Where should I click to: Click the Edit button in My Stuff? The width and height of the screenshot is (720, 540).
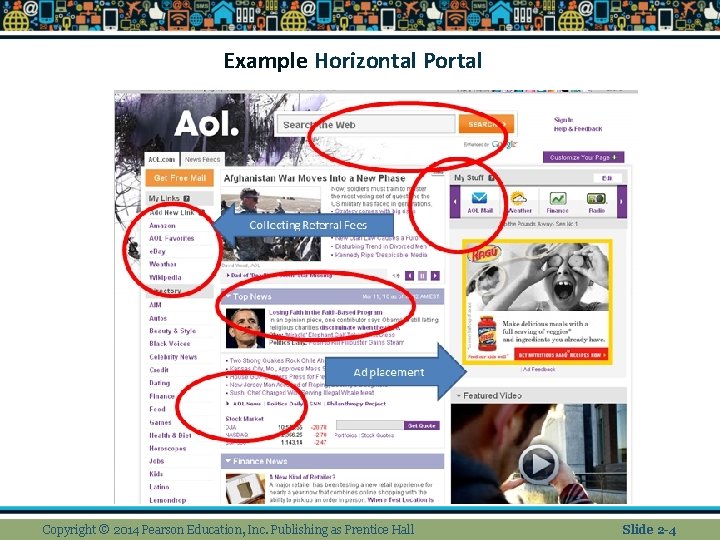click(x=607, y=178)
